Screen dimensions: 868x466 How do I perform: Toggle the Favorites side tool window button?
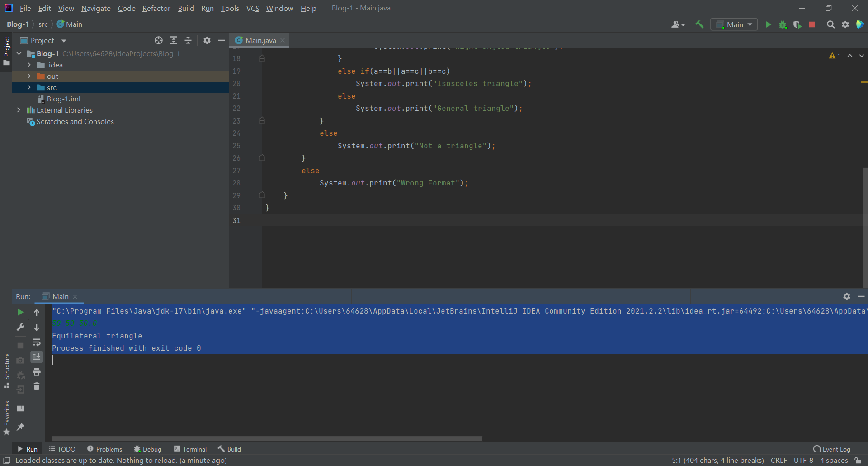[6, 418]
